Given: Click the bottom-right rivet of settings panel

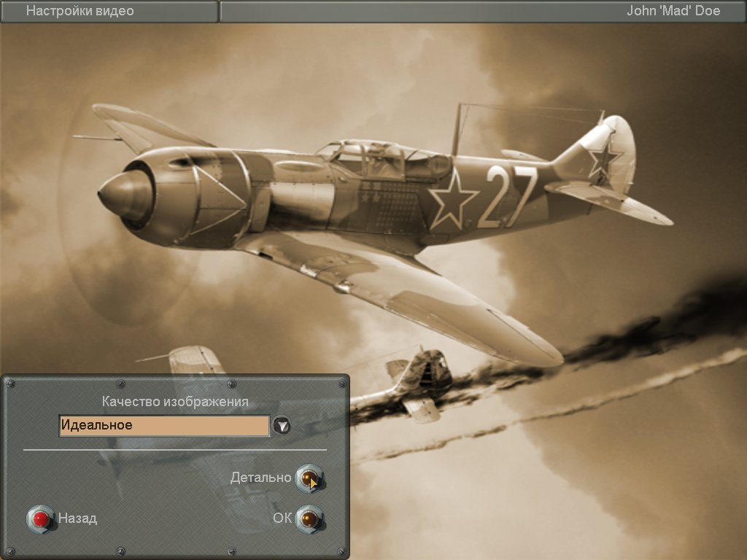Looking at the screenshot, I should coord(339,551).
